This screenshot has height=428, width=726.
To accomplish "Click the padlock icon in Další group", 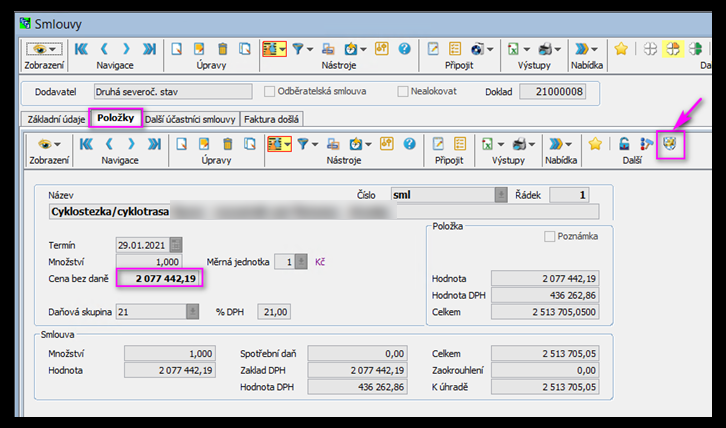I will [x=624, y=144].
